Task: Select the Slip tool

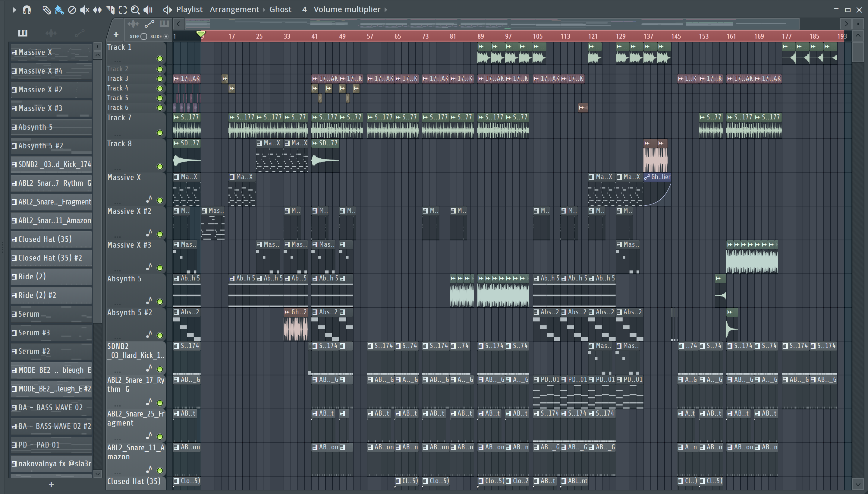Action: [x=97, y=10]
